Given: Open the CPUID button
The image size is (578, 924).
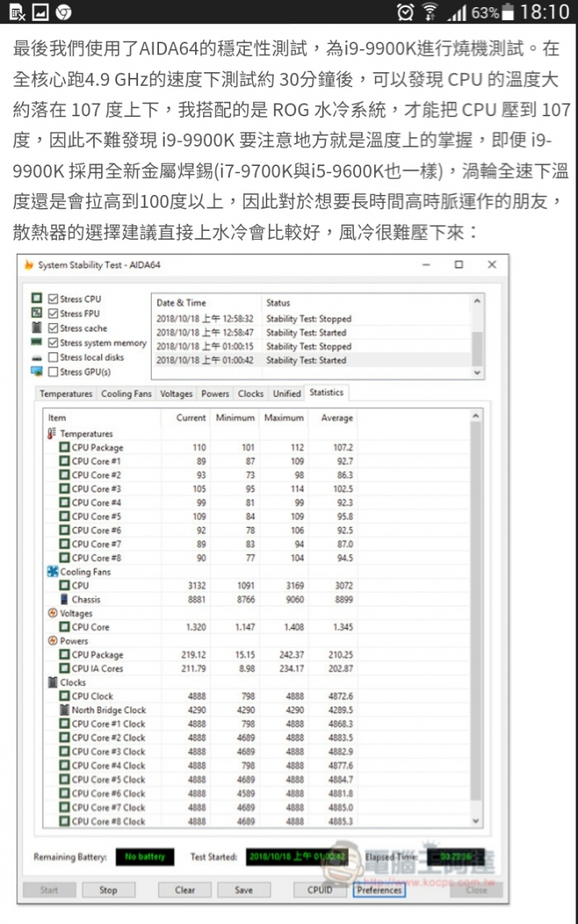Looking at the screenshot, I should pyautogui.click(x=319, y=890).
